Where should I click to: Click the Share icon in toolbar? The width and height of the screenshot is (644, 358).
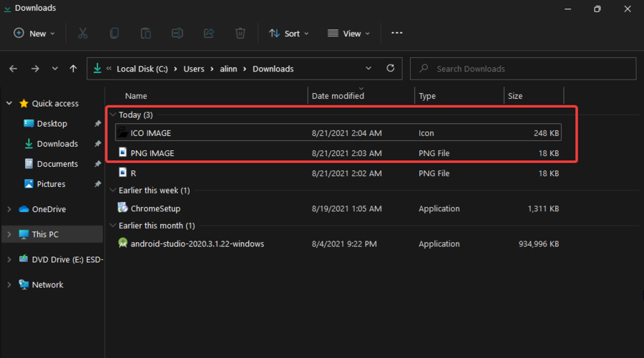click(209, 33)
